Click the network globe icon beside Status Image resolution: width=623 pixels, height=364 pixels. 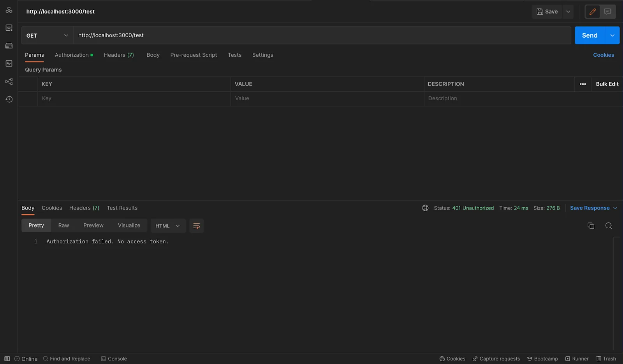[x=425, y=208]
